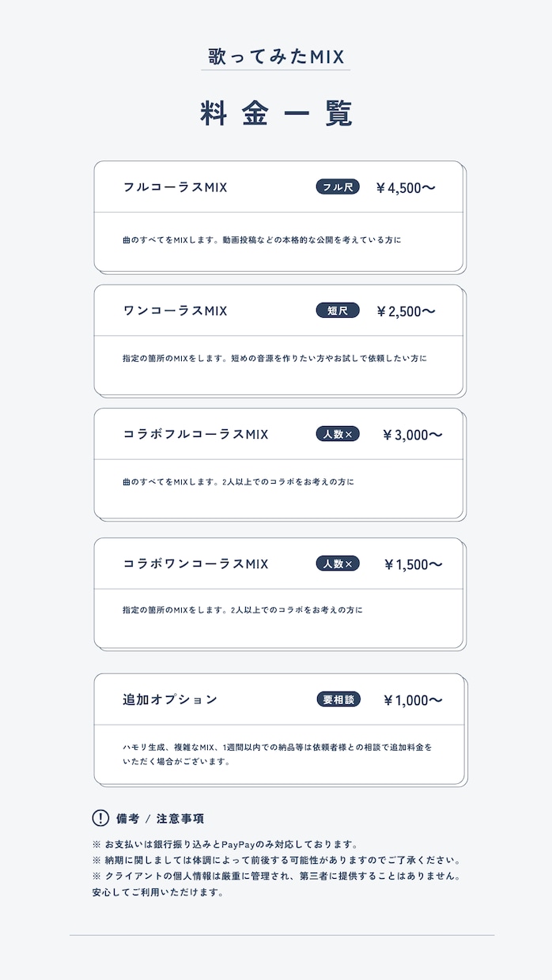The width and height of the screenshot is (552, 980).
Task: Select the ワンコーラスMIX plan title
Action: click(x=175, y=311)
